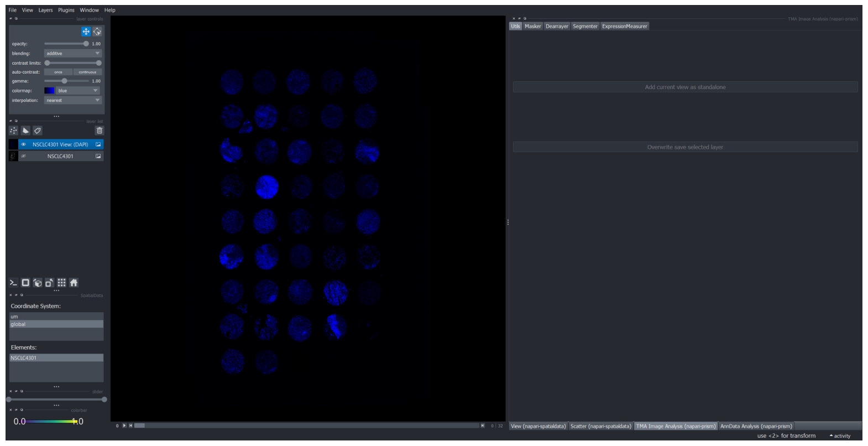
Task: Adjust the gamma slider
Action: pyautogui.click(x=66, y=81)
